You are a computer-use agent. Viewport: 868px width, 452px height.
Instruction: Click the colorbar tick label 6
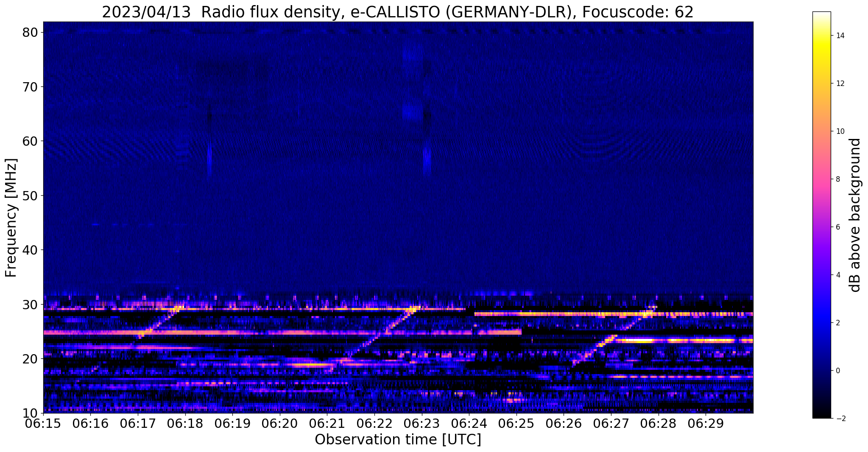click(x=837, y=227)
